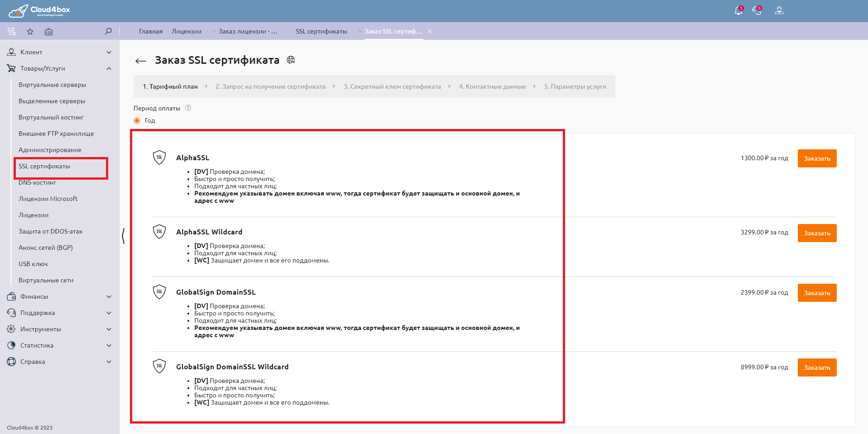The height and width of the screenshot is (434, 868).
Task: Switch to the Заказ лицензии tab
Action: point(248,31)
